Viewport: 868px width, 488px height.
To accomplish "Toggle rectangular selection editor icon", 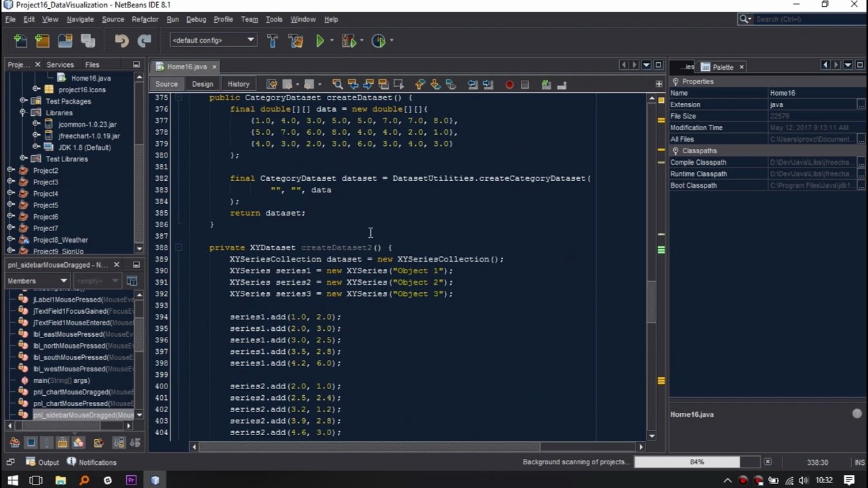I will click(399, 84).
